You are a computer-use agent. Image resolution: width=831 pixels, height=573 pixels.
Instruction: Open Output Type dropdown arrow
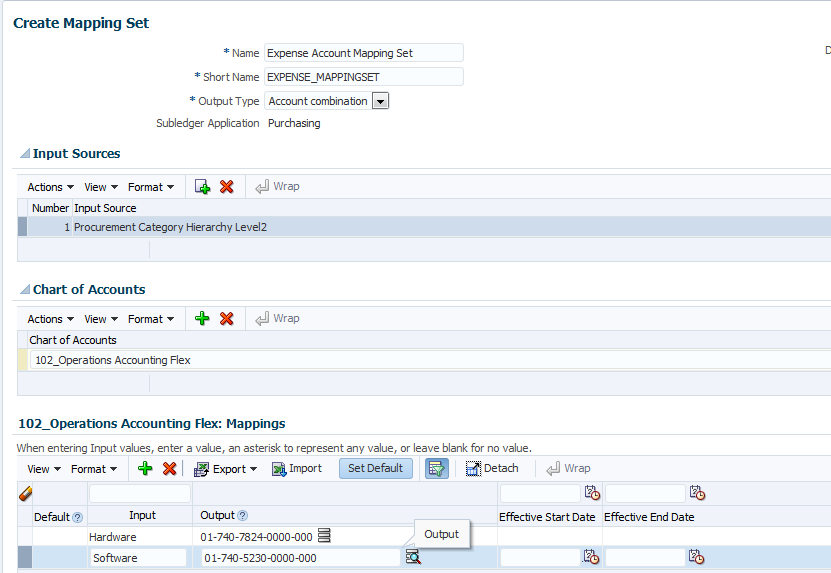tap(381, 101)
